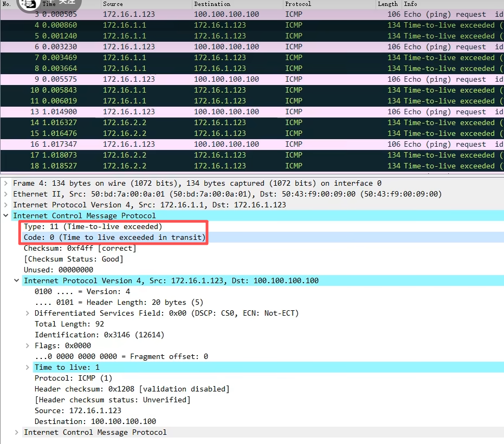Viewport: 504px width, 444px height.
Task: Select packet 14 from 172.16.2.2
Action: 217,123
